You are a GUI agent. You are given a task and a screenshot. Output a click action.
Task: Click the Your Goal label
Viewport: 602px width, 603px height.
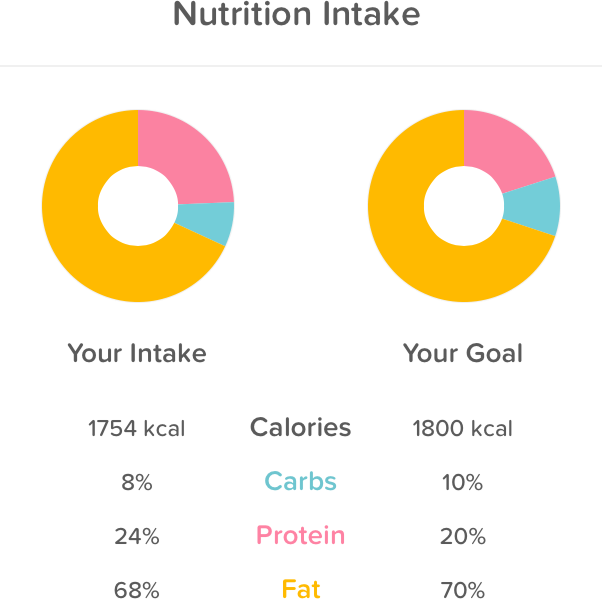[x=463, y=353]
